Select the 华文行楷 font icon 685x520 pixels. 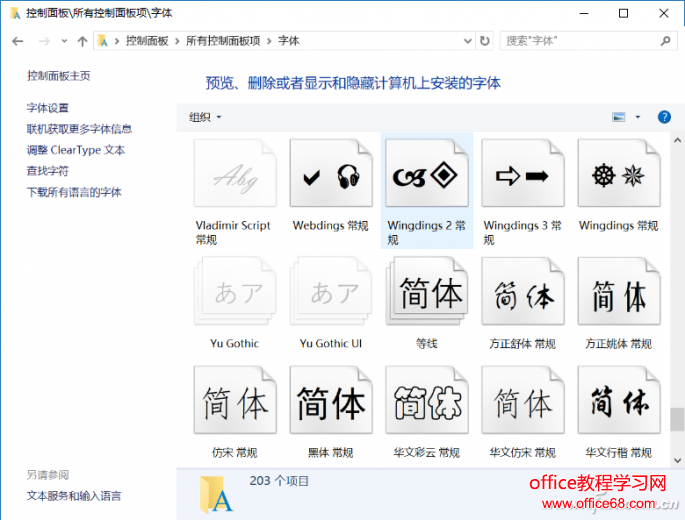pyautogui.click(x=619, y=400)
